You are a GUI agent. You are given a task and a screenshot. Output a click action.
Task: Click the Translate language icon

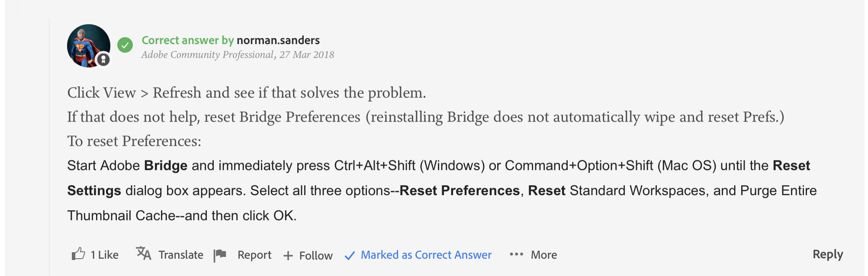pos(143,254)
